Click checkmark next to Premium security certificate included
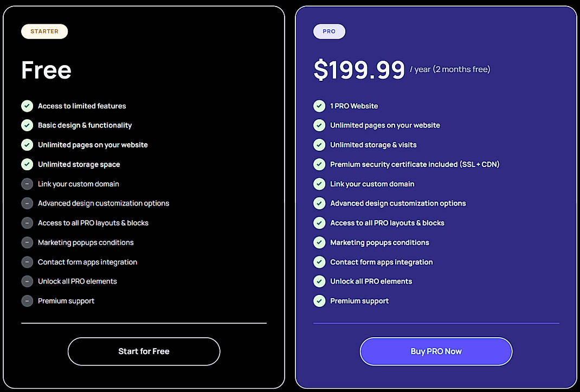Image resolution: width=580 pixels, height=392 pixels. [x=319, y=164]
